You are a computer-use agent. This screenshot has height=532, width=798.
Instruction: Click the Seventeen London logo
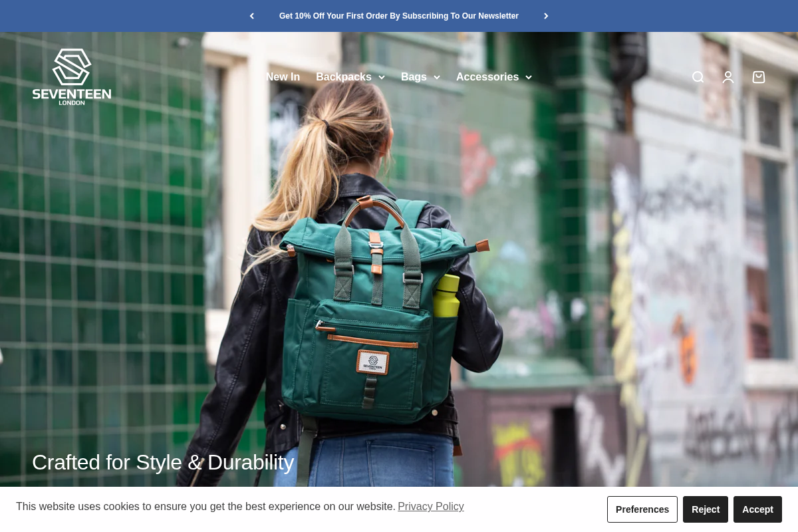tap(72, 76)
